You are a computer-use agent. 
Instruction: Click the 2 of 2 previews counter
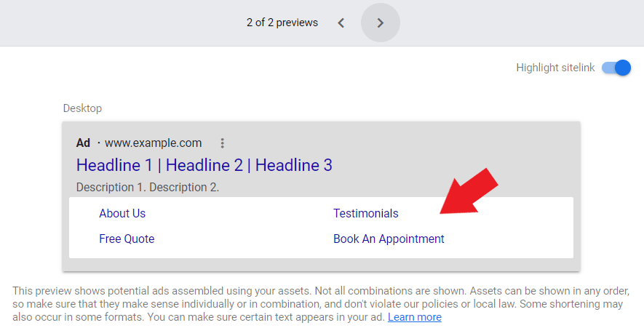282,23
